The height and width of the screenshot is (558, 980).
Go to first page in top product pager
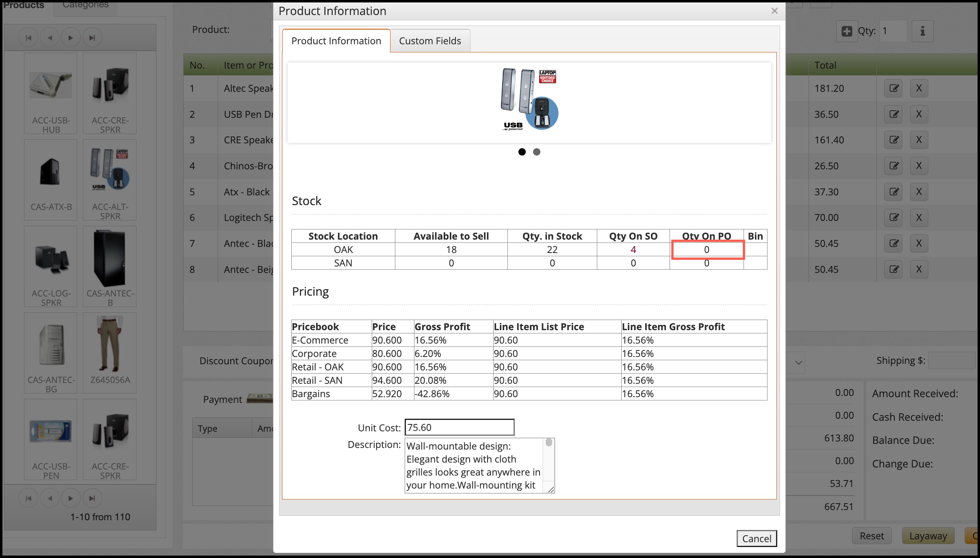point(28,38)
